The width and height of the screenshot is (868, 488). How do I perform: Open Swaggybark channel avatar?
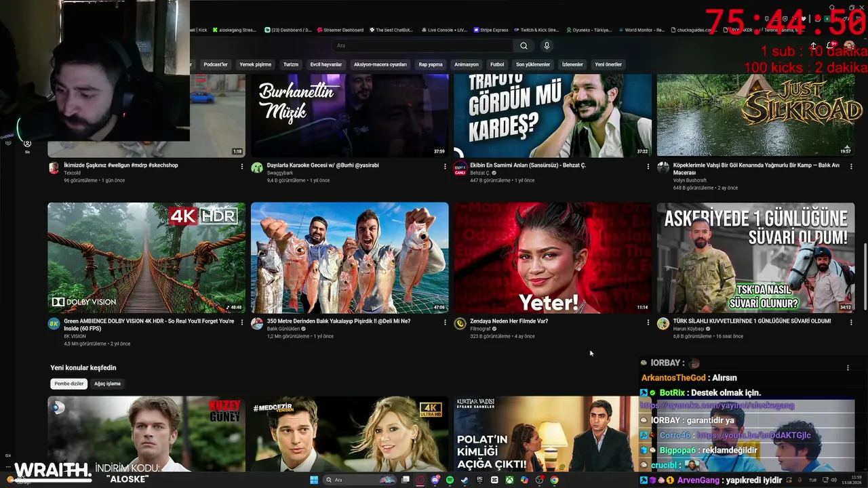(x=257, y=168)
